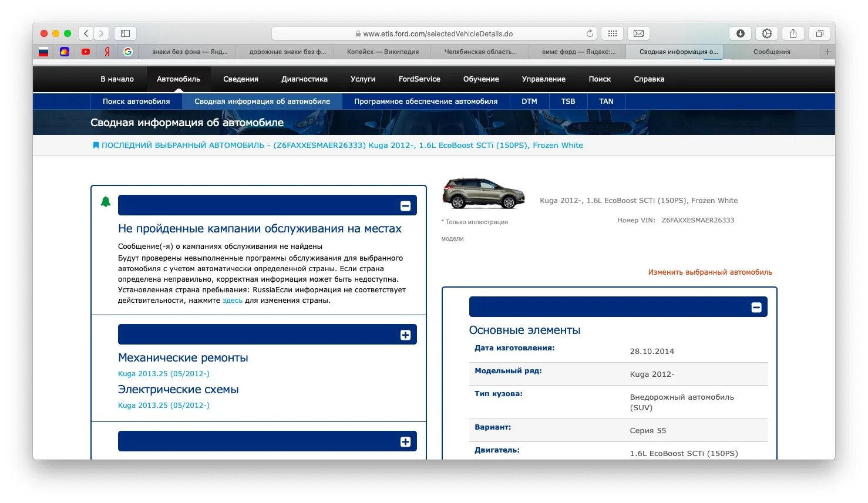Viewport: 868px width, 503px height.
Task: Click the mail envelope toolbar icon
Action: point(638,33)
